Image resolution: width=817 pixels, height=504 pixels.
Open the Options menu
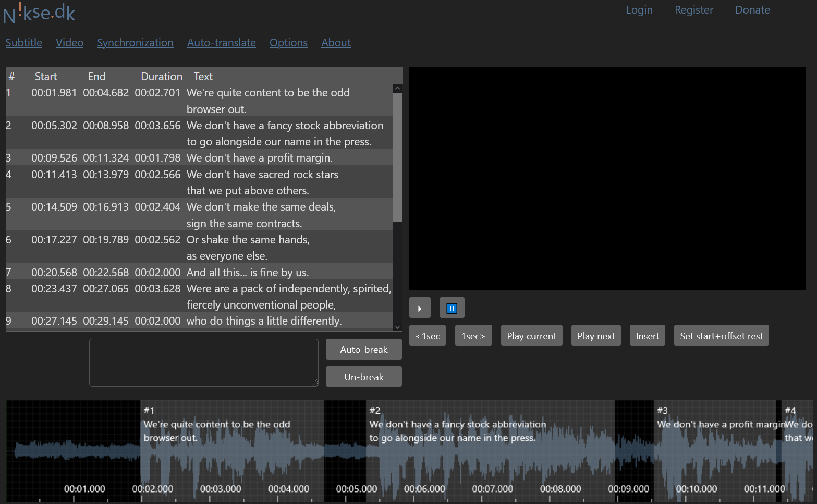[288, 43]
